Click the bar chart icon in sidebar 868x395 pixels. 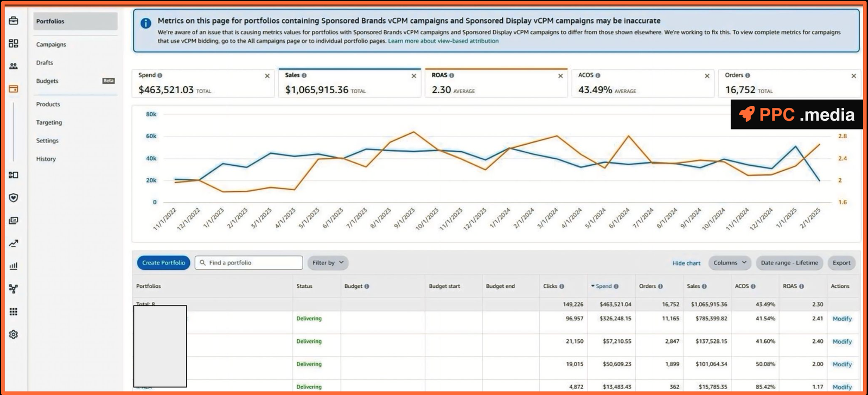(x=14, y=266)
